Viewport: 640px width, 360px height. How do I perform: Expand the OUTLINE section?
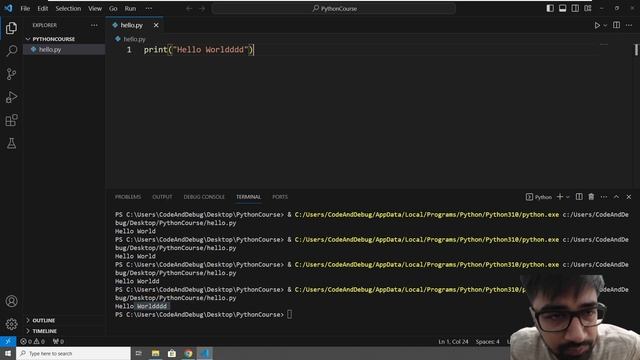(64, 320)
